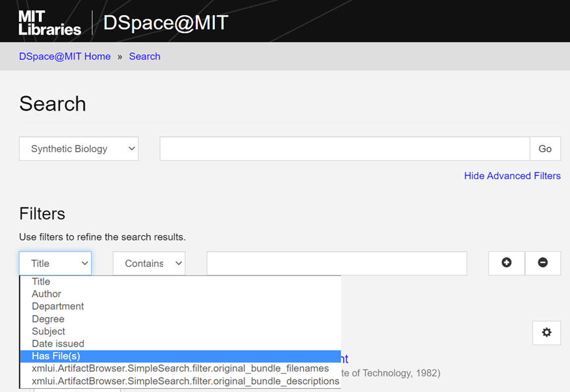Select Title option in filter list
Image resolution: width=570 pixels, height=392 pixels.
[181, 281]
